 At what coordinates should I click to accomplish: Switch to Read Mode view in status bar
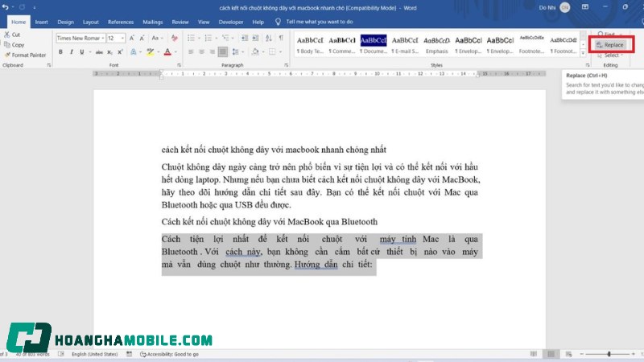tap(534, 354)
